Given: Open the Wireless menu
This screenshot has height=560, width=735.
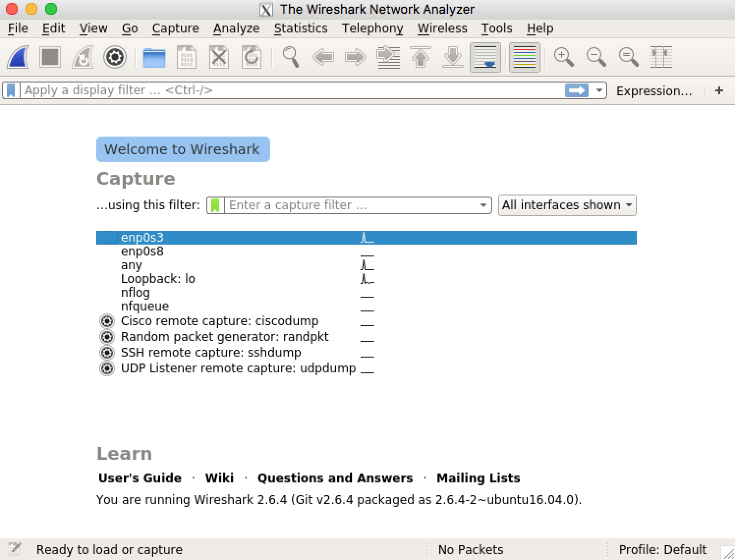Looking at the screenshot, I should click(x=442, y=28).
